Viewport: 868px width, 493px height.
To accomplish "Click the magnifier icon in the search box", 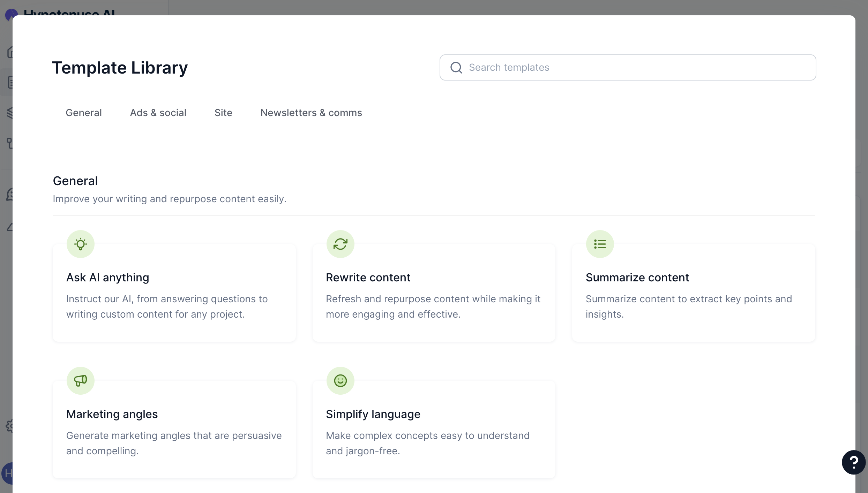I will tap(456, 68).
